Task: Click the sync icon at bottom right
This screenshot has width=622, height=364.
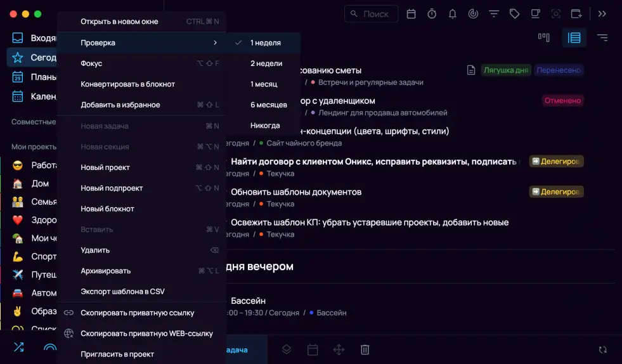Action: pos(602,349)
